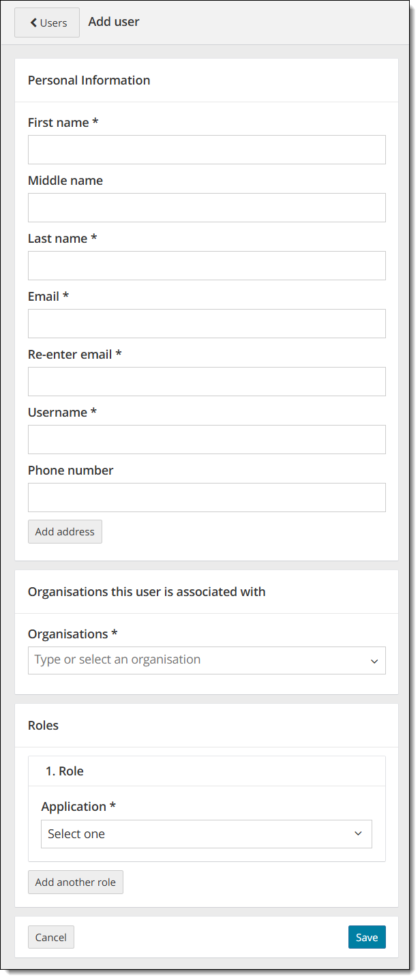Click the Application dropdown chevron arrow
This screenshot has width=420, height=980.
pyautogui.click(x=358, y=834)
